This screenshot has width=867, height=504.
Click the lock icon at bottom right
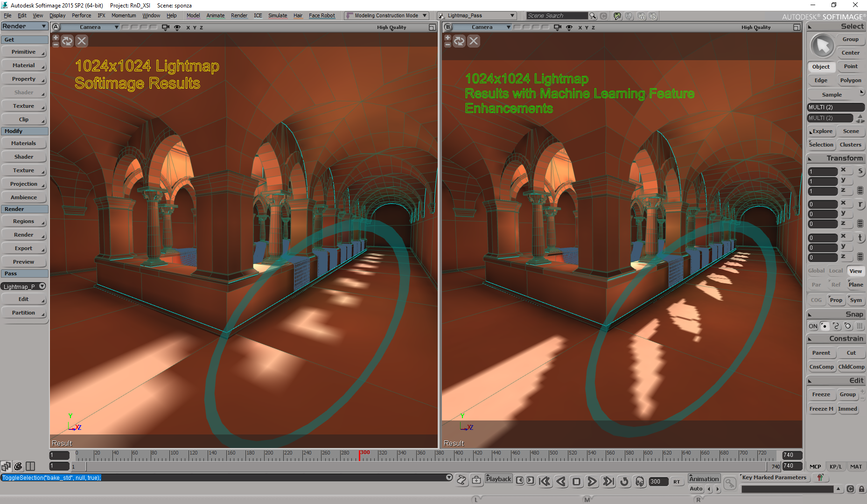point(861,489)
